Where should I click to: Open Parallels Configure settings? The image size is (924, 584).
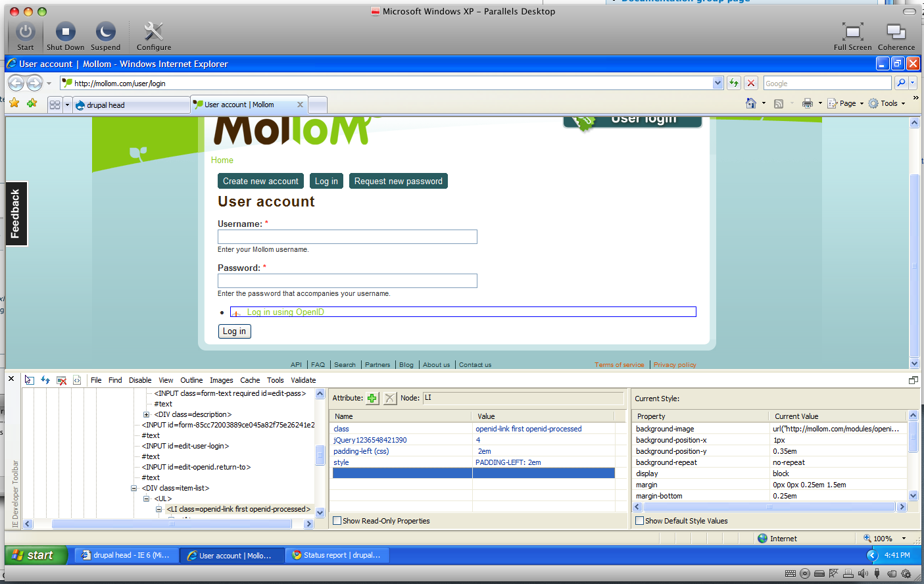point(153,36)
